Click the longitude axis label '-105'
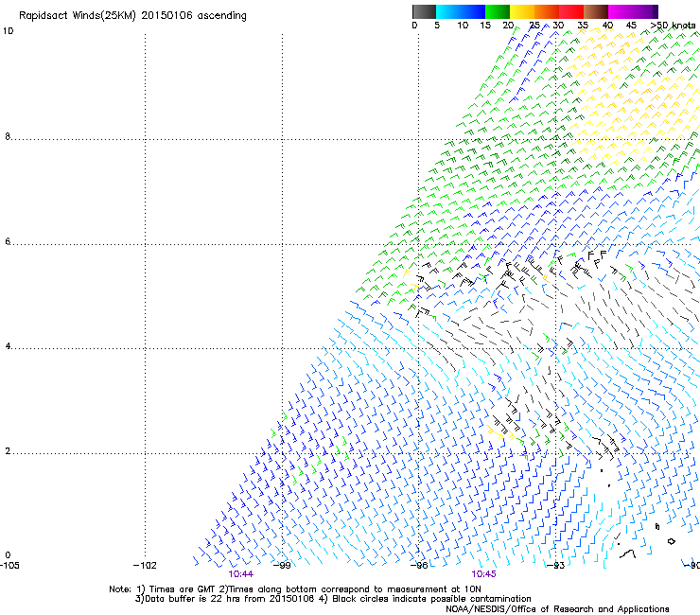Image resolution: width=700 pixels, height=615 pixels. (x=9, y=566)
